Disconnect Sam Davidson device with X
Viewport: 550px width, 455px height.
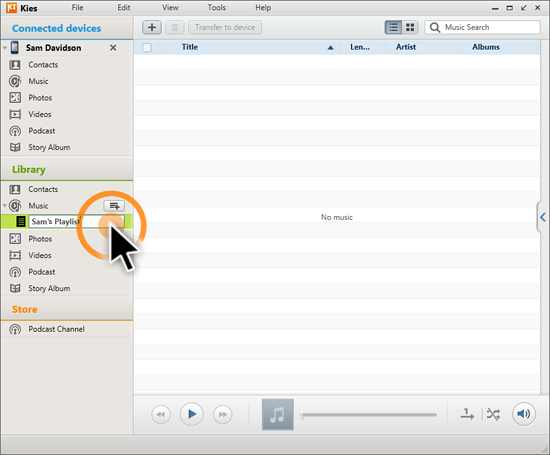pyautogui.click(x=113, y=48)
